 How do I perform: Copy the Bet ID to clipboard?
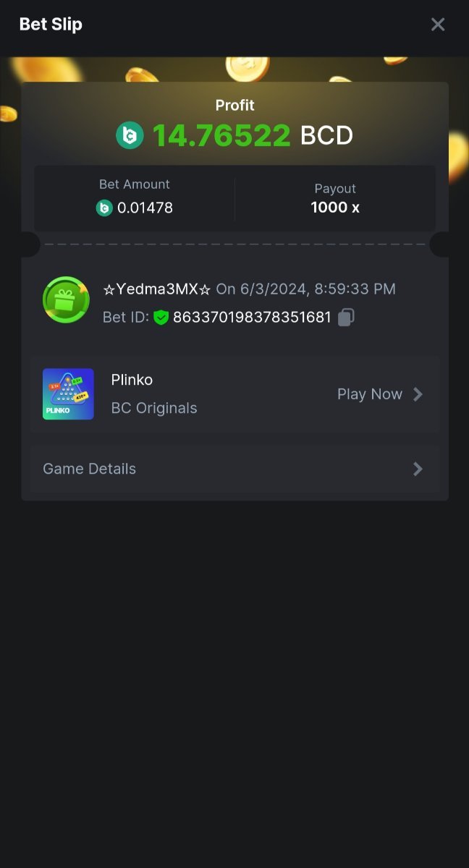click(346, 317)
